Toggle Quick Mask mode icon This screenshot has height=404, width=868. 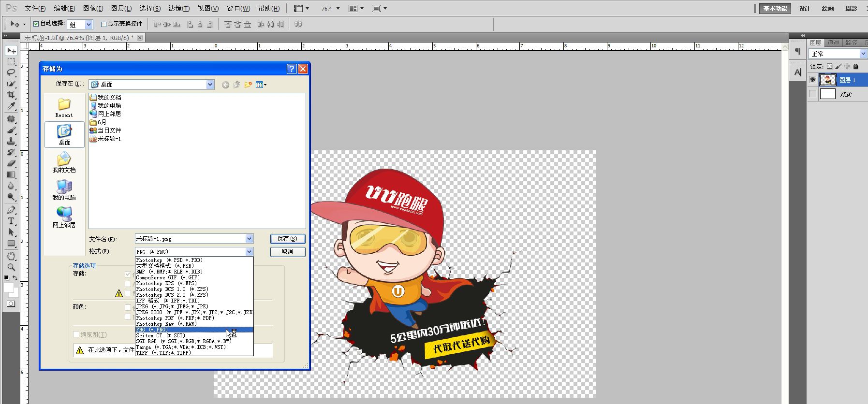pyautogui.click(x=11, y=303)
